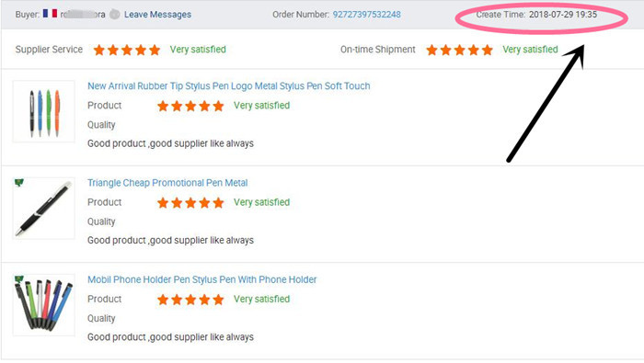Viewport: 644px width, 363px height.
Task: Click the Create Time 2018-07-29 text
Action: click(x=536, y=15)
